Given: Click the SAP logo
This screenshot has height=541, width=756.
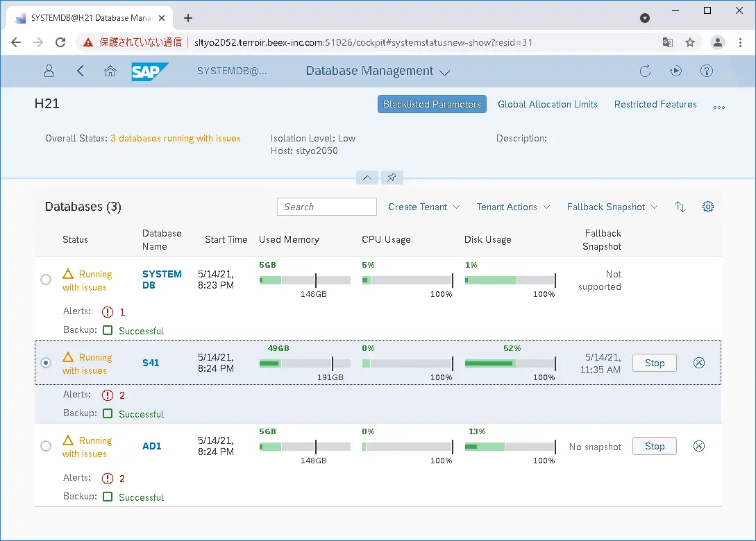Looking at the screenshot, I should tap(150, 71).
